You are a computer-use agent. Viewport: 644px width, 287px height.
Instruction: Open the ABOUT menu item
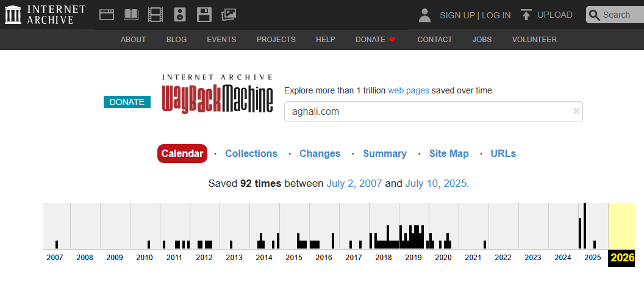pyautogui.click(x=133, y=40)
